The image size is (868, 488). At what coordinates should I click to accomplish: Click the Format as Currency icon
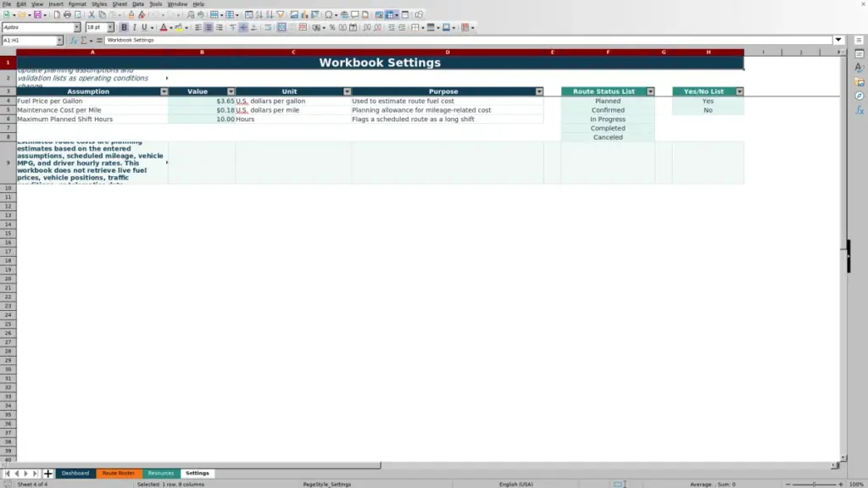[317, 27]
